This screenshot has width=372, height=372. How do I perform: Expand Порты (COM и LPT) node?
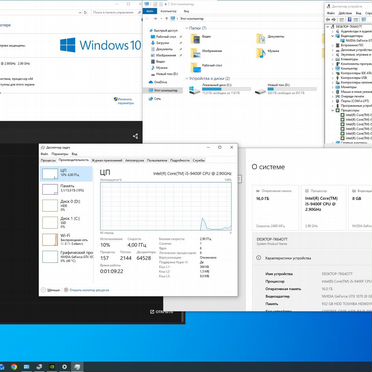[333, 101]
